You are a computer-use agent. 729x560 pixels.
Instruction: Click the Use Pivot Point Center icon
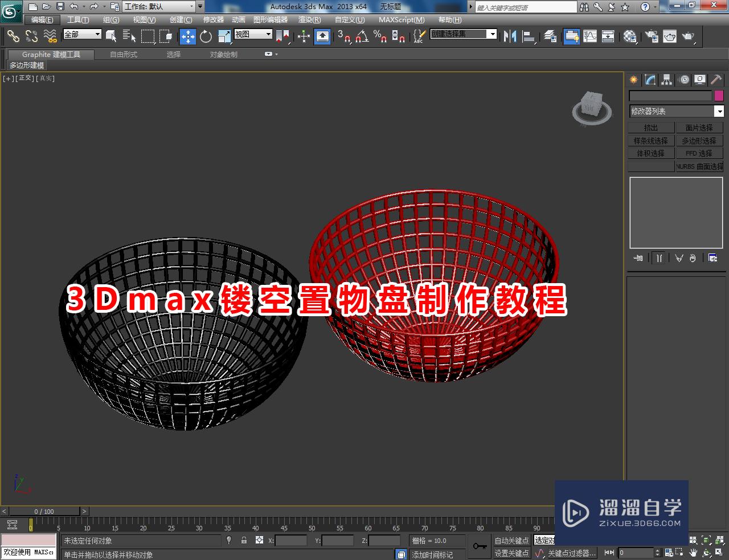[x=283, y=36]
